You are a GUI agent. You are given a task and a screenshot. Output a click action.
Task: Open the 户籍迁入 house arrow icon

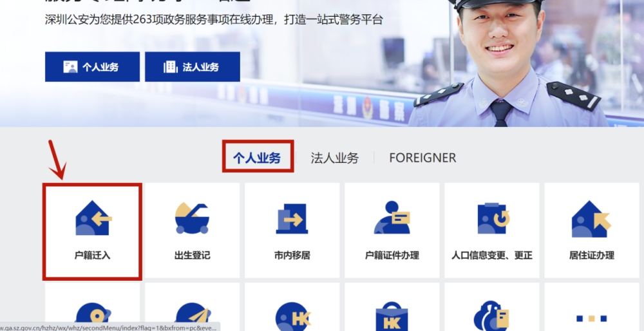pyautogui.click(x=93, y=218)
